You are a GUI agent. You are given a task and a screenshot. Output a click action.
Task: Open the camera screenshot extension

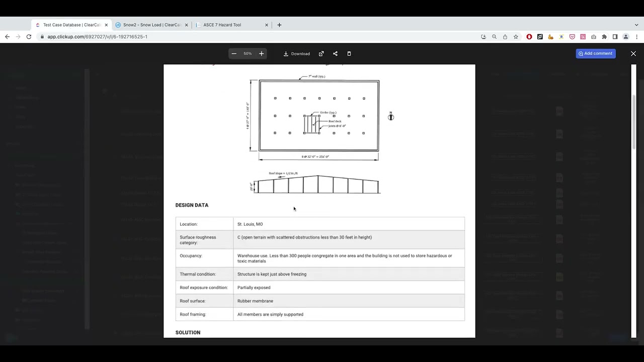(x=594, y=37)
